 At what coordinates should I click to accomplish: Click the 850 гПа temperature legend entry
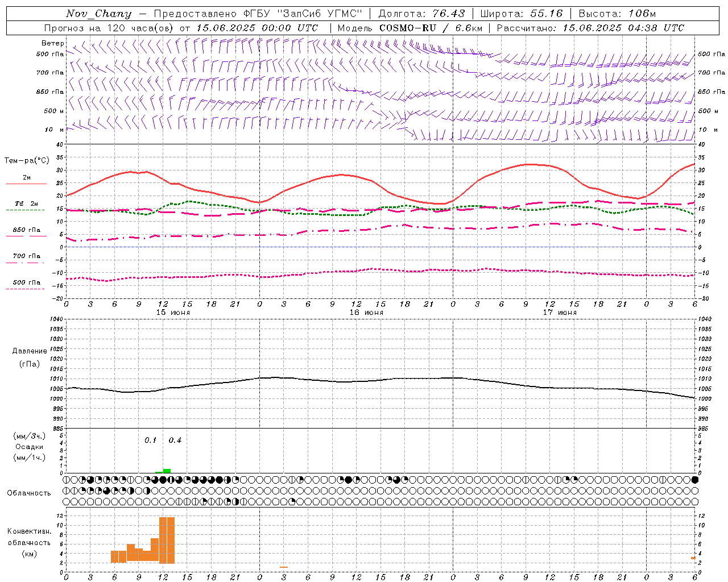(x=26, y=232)
